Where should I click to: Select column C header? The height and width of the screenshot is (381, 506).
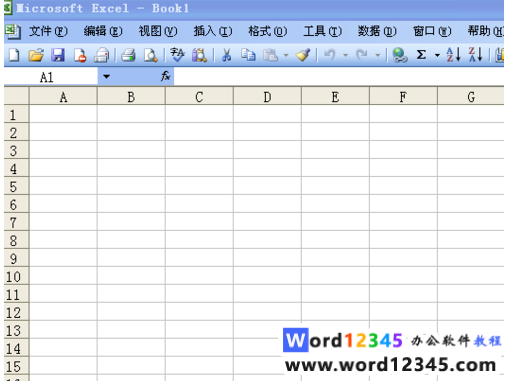point(199,97)
